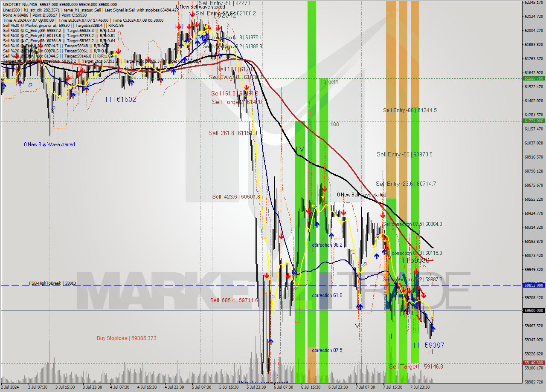The height and width of the screenshot is (392, 546).
Task: Click the 'FSB-HighToBreak | 59813' label
Action: point(52,283)
